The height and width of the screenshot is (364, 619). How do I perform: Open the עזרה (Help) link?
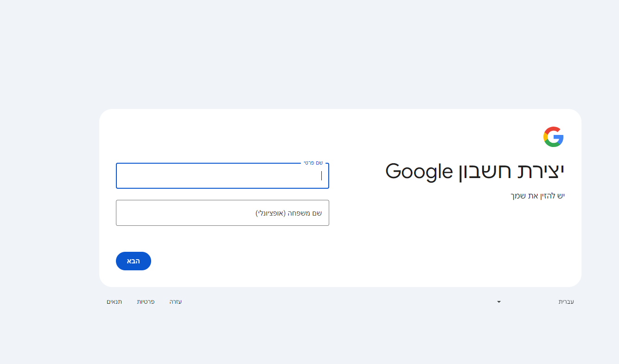176,302
